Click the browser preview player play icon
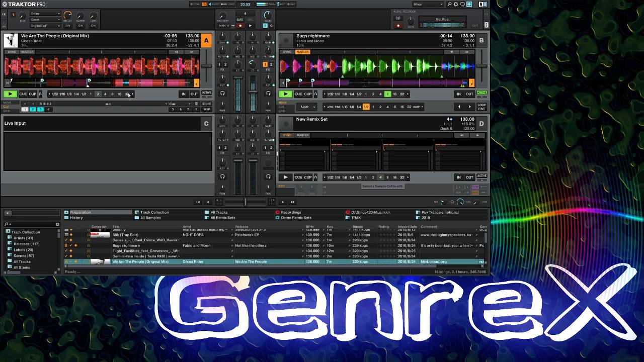The width and height of the screenshot is (644, 362). 8,213
